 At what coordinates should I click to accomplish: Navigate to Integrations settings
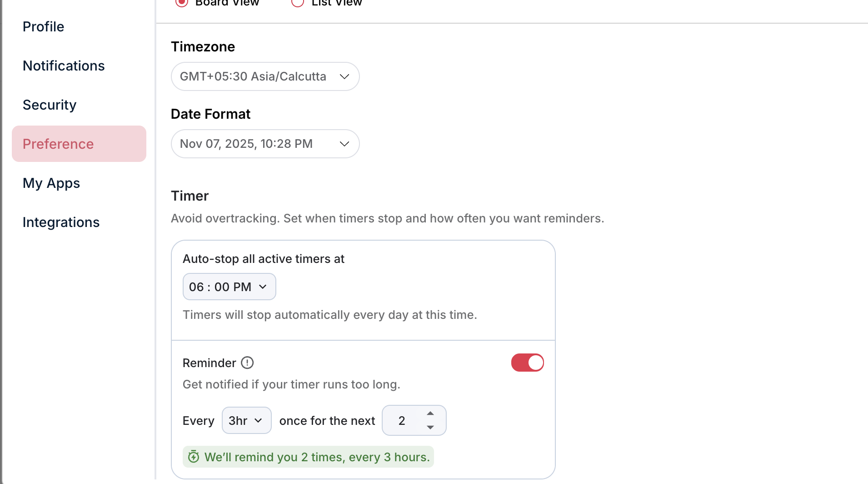(x=61, y=222)
